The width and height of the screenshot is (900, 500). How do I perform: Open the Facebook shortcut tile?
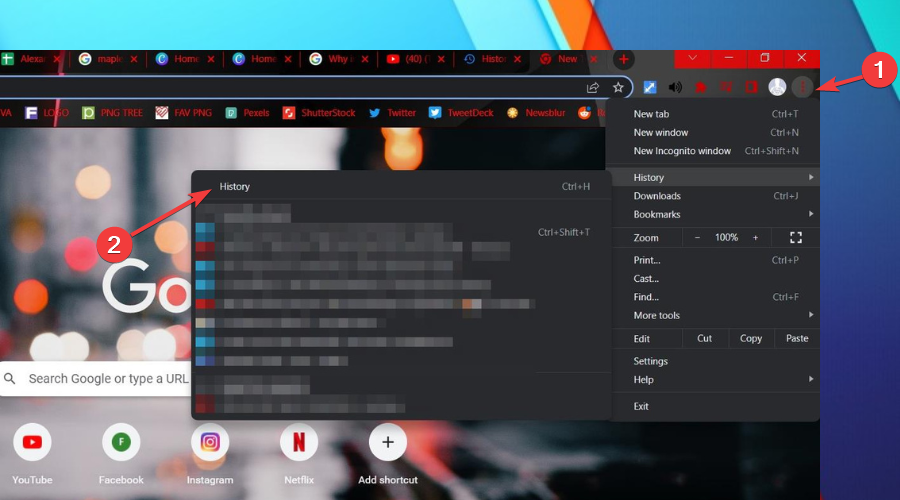(x=121, y=454)
